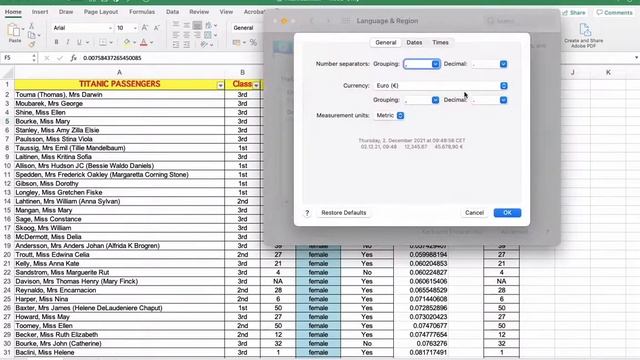
Task: Open the Comments pane
Action: point(614,13)
